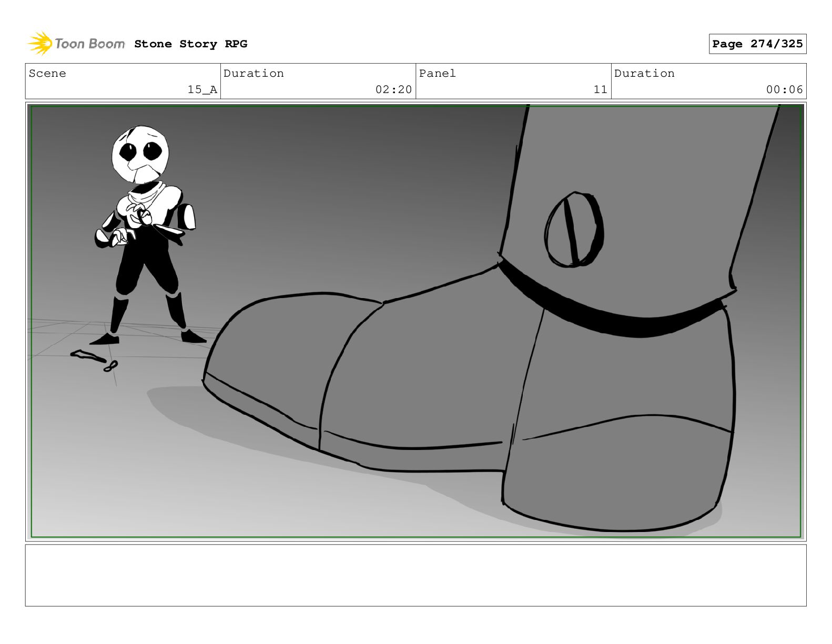
Task: Click the Toon Boom logo
Action: pos(76,44)
